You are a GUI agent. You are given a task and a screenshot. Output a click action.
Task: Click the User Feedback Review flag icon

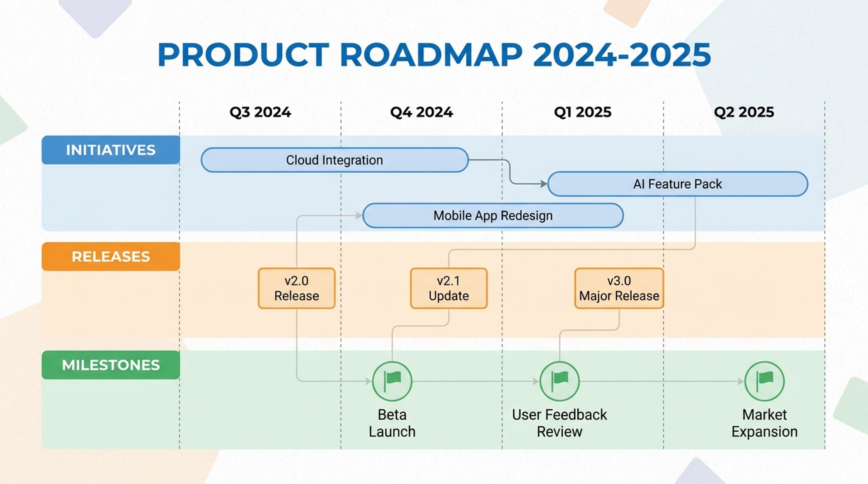click(559, 381)
